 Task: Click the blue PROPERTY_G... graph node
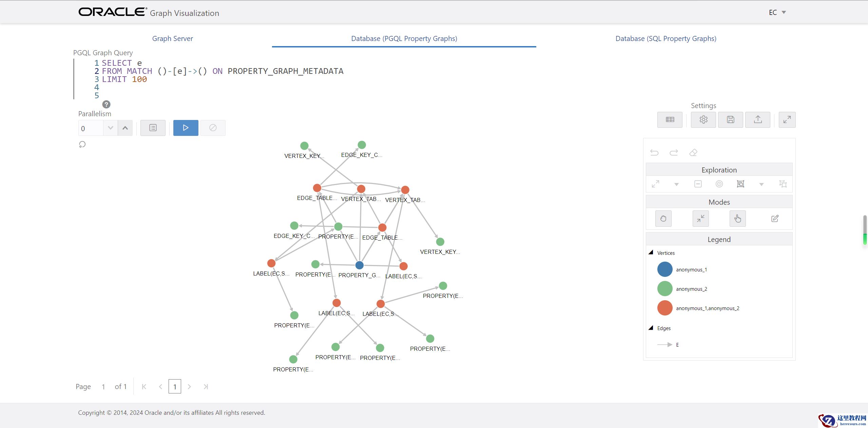click(x=359, y=265)
